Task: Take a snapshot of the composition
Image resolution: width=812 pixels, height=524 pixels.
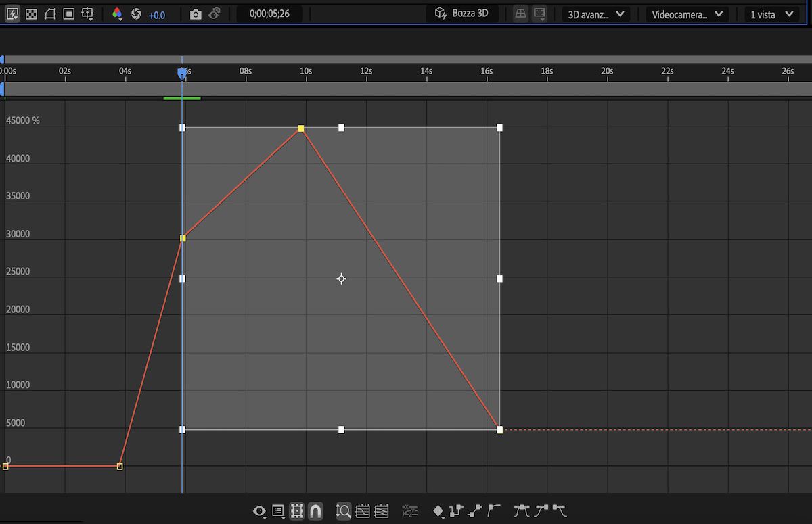Action: (x=195, y=14)
